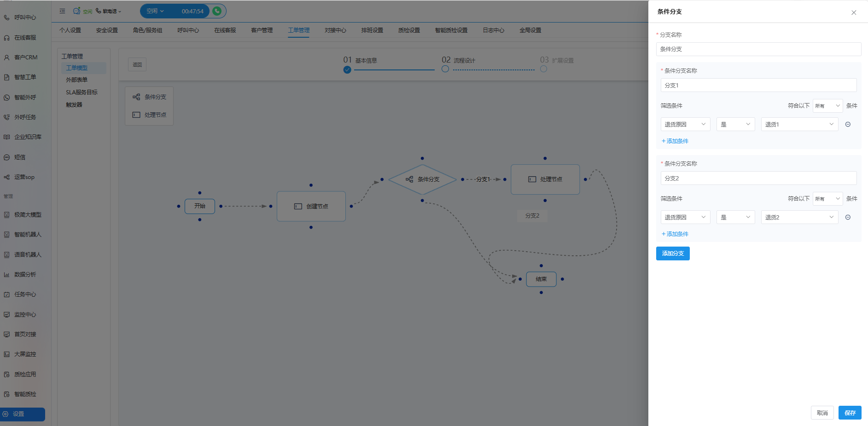The image size is (868, 426).
Task: Switch to the 全局设置 tab
Action: click(530, 30)
